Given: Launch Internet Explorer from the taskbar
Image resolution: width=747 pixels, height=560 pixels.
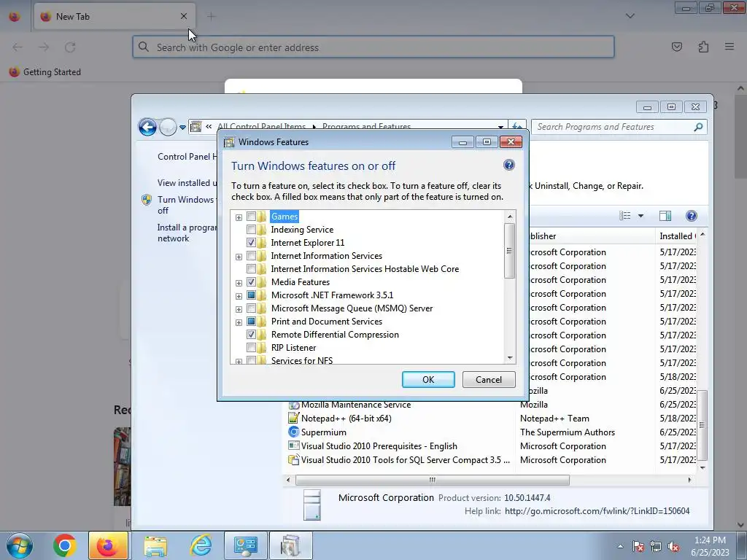Looking at the screenshot, I should click(201, 545).
